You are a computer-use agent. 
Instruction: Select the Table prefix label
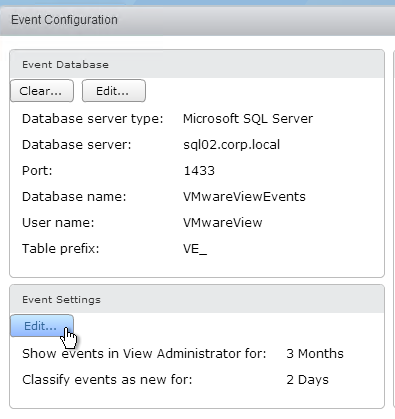pyautogui.click(x=61, y=249)
